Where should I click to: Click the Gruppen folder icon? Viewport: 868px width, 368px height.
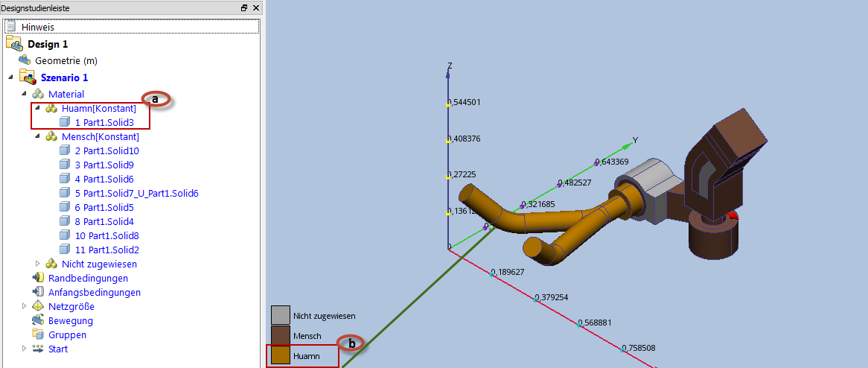[38, 334]
